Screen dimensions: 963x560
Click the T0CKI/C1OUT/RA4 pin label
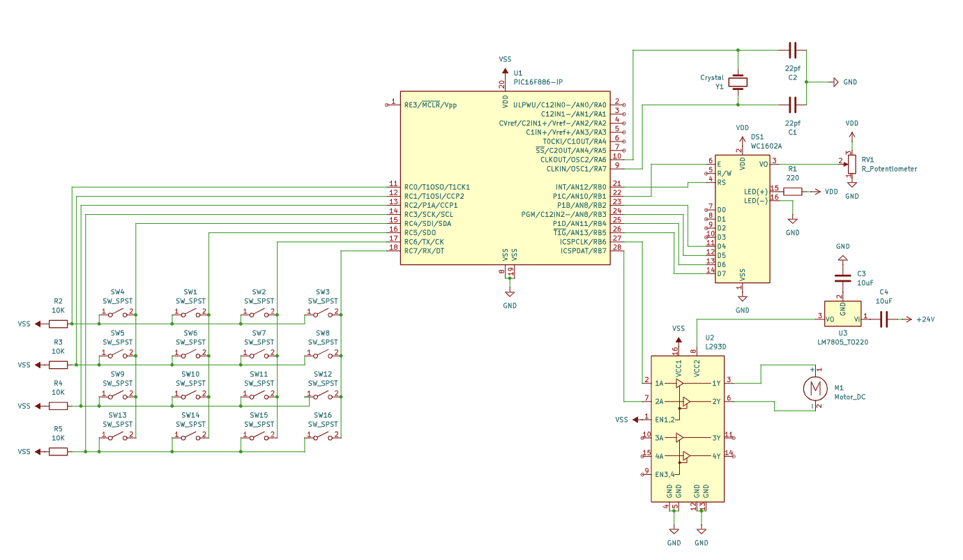click(x=575, y=141)
